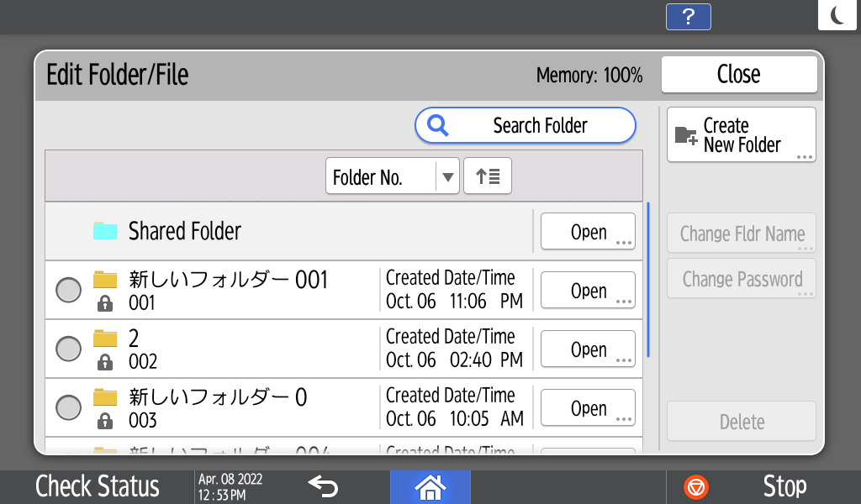Select radio button for folder 003
This screenshot has height=504, width=861.
coord(68,407)
